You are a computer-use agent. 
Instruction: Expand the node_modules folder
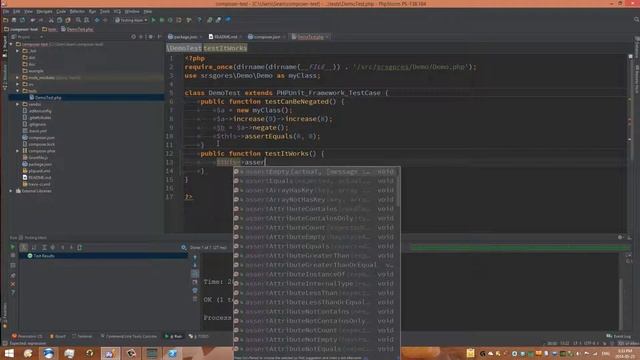pos(18,78)
